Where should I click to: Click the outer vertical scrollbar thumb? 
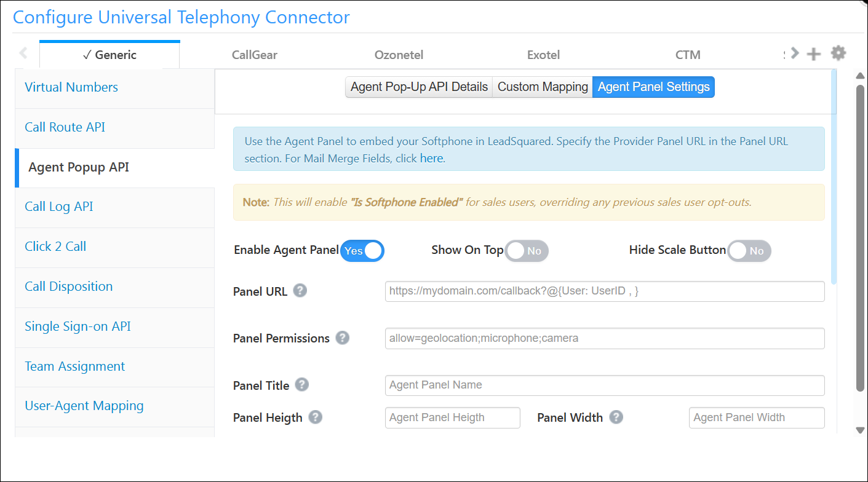click(x=860, y=238)
